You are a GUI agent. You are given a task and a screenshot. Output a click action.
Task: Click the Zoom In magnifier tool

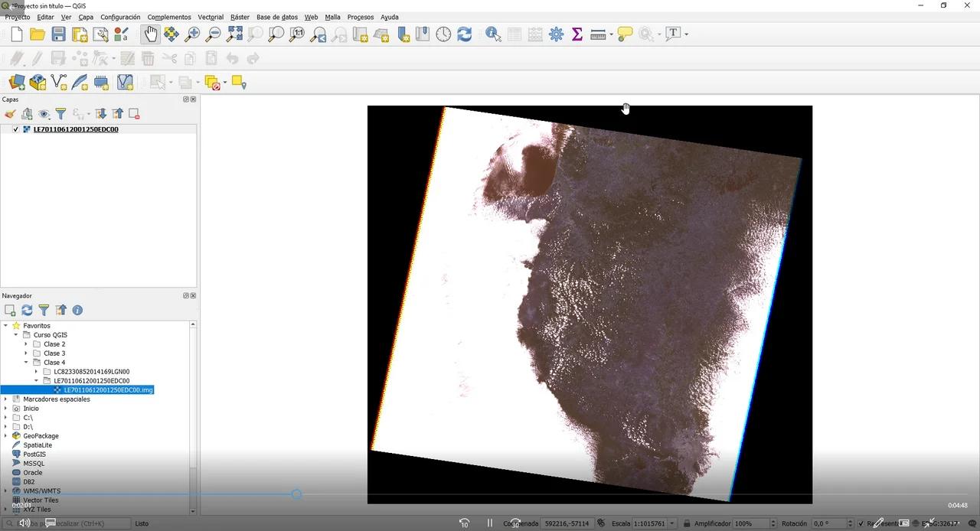pyautogui.click(x=192, y=34)
